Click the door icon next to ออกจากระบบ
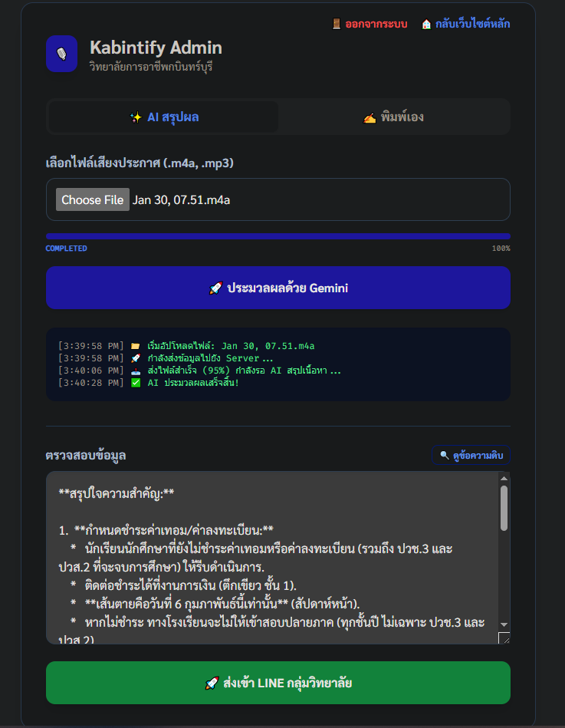565x728 pixels. (336, 24)
